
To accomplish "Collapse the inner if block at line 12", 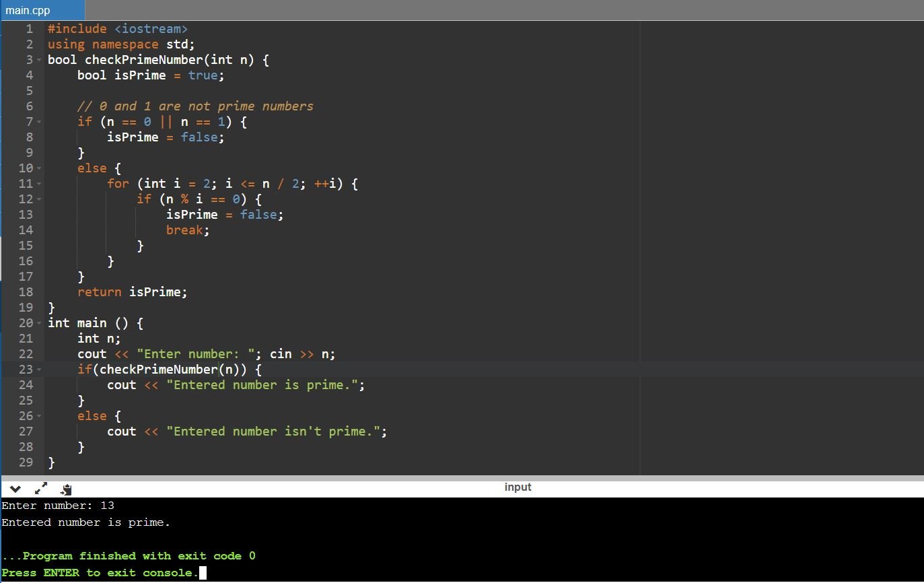I will point(39,199).
